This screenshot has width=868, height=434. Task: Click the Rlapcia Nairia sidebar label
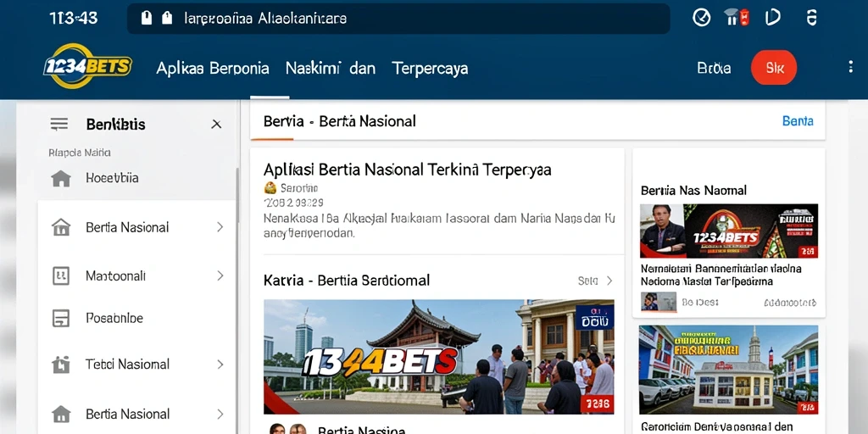(80, 153)
